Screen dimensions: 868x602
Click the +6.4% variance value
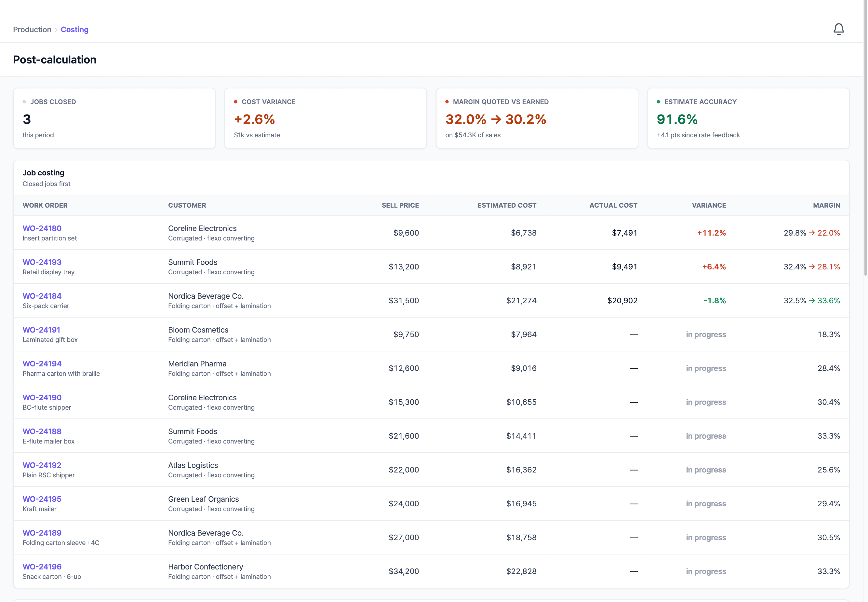tap(714, 267)
